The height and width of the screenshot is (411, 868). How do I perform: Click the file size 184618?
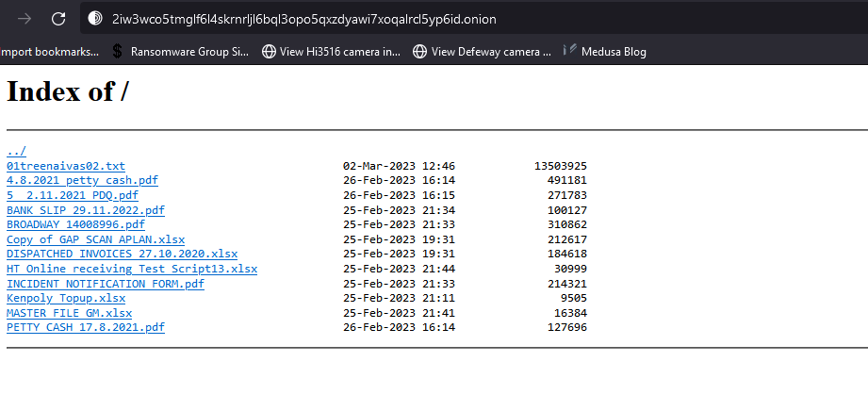coord(567,255)
